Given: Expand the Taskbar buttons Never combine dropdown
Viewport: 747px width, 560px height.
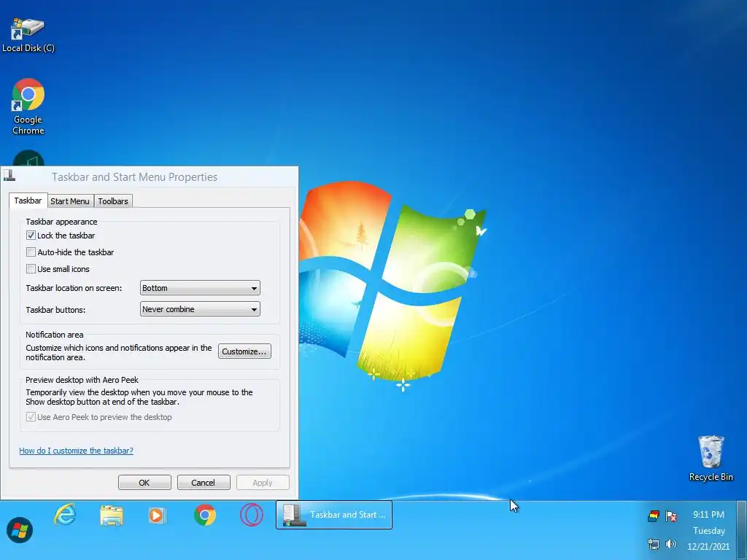Looking at the screenshot, I should click(x=200, y=309).
